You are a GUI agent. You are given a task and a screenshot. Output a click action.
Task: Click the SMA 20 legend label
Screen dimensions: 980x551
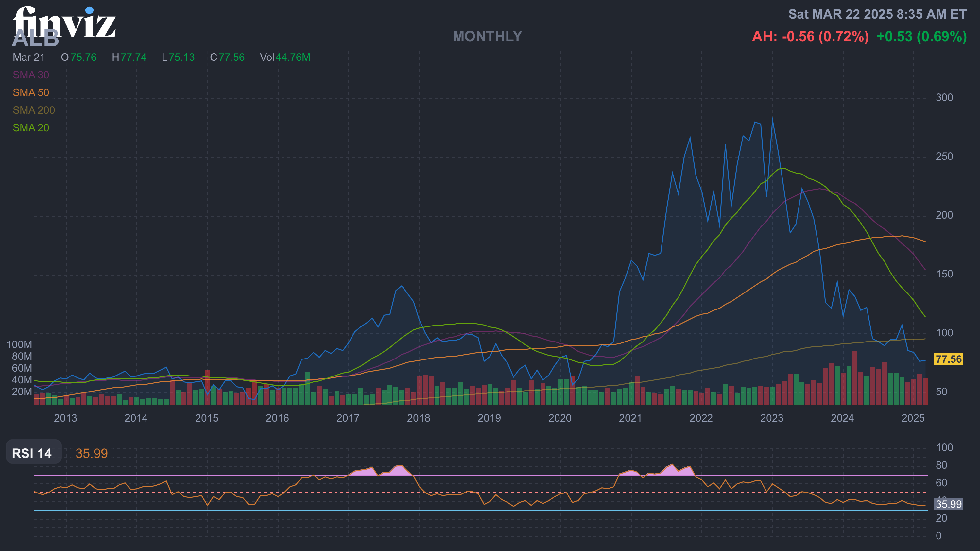[x=31, y=128]
